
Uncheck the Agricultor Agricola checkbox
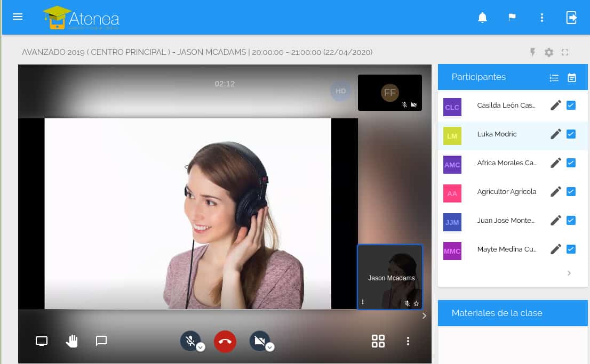click(571, 191)
